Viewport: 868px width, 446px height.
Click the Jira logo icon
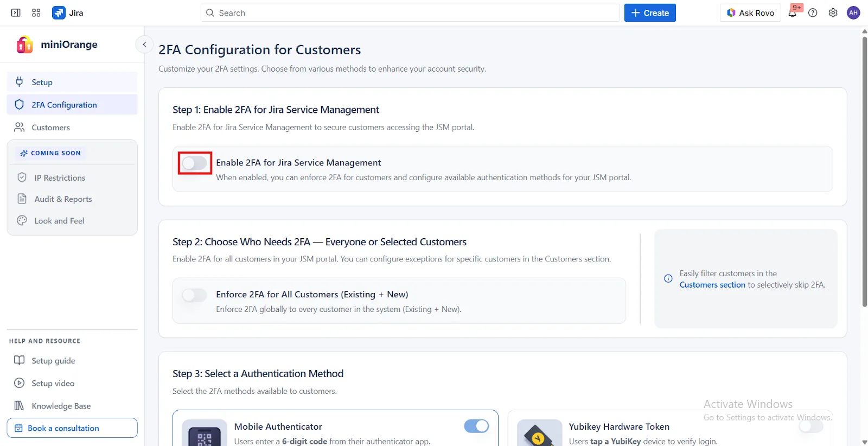pos(59,12)
